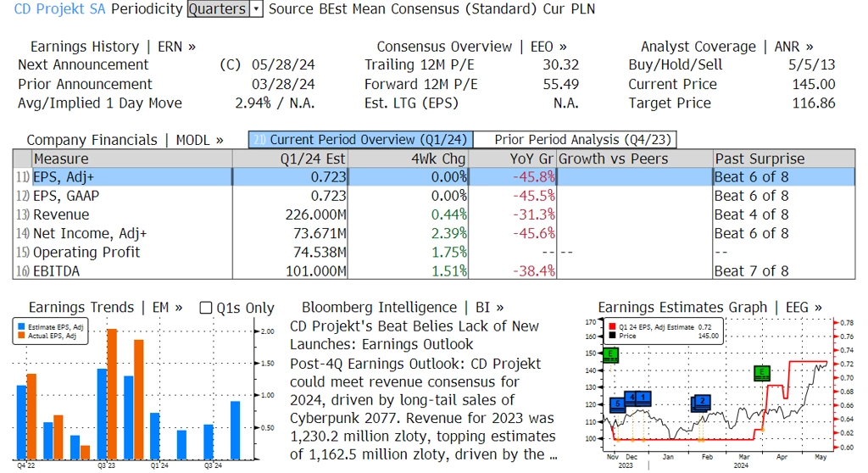Click the Measure column header
The height and width of the screenshot is (473, 868).
pos(131,159)
